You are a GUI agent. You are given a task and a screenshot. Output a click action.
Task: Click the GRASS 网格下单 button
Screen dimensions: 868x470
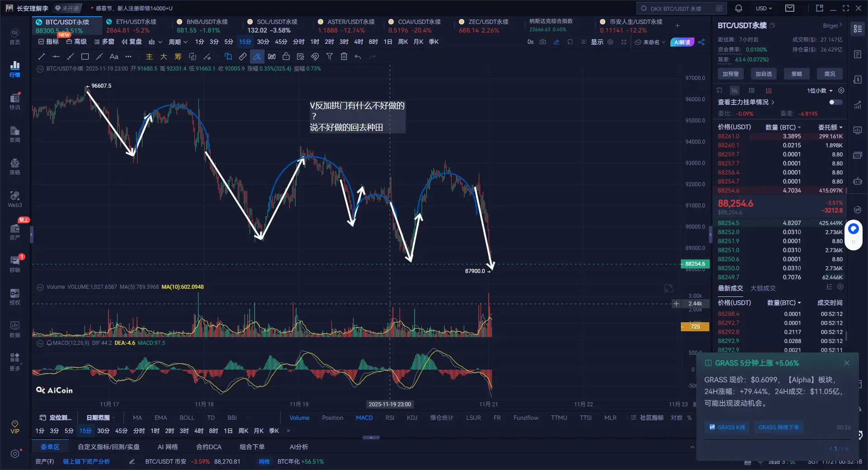point(778,427)
